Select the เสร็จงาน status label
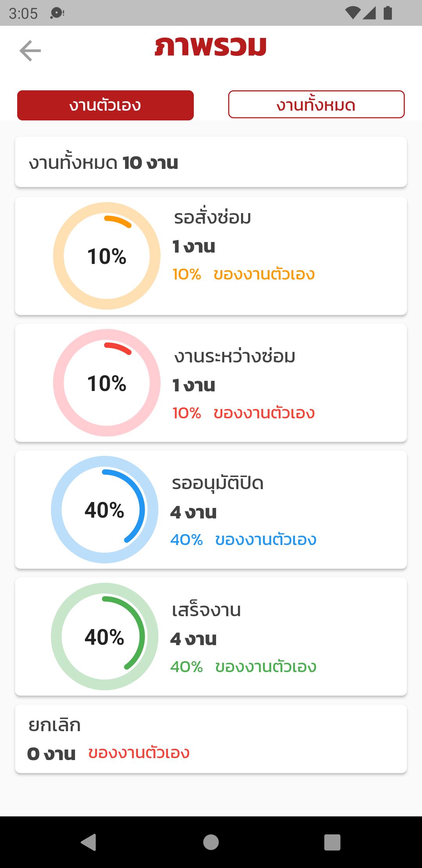 pyautogui.click(x=206, y=610)
